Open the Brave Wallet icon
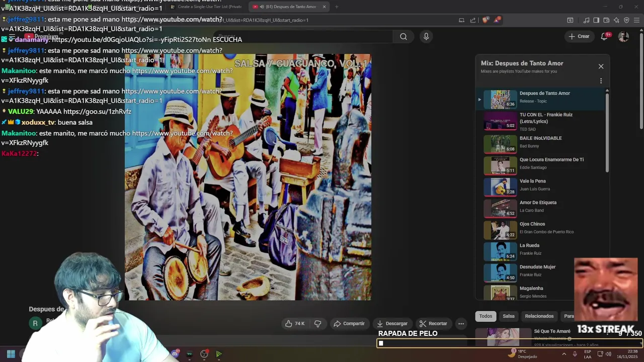This screenshot has width=644, height=362. click(x=606, y=20)
